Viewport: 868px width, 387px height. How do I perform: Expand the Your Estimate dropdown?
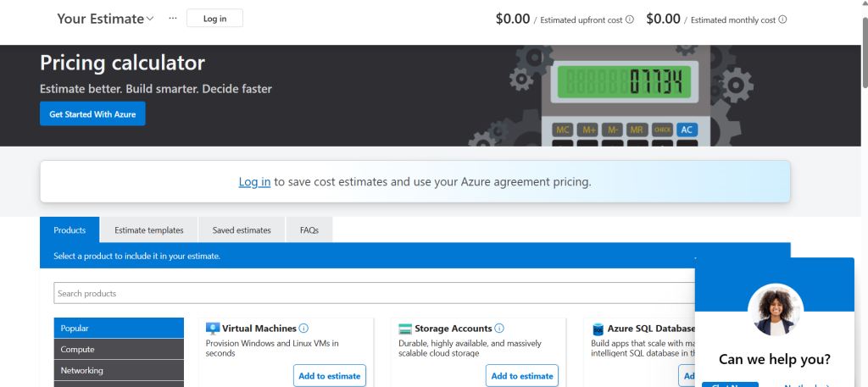pos(105,19)
